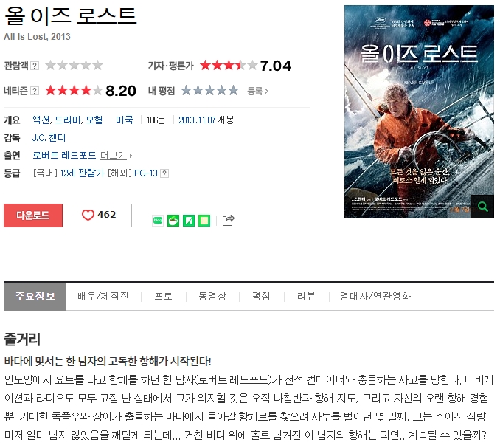Image resolution: width=500 pixels, height=448 pixels.
Task: Open the 포토 tab
Action: tap(163, 296)
